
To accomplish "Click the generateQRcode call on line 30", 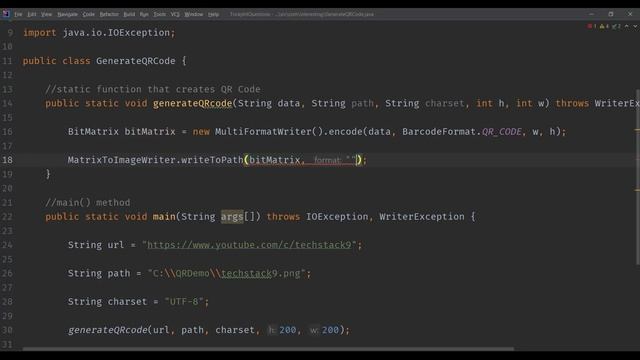I will (x=107, y=330).
